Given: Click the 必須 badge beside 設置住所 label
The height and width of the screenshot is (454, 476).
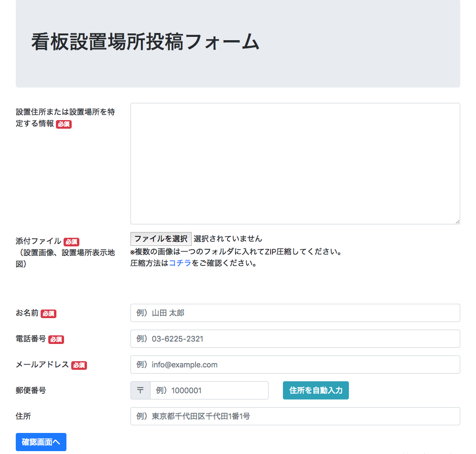Looking at the screenshot, I should pos(64,124).
